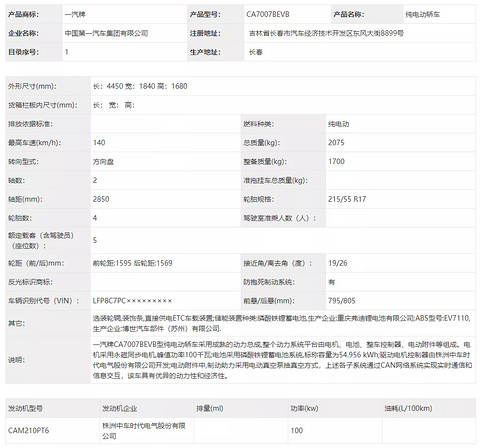The width and height of the screenshot is (480, 448).
Task: Select the 注册地址 label
Action: coord(205,33)
